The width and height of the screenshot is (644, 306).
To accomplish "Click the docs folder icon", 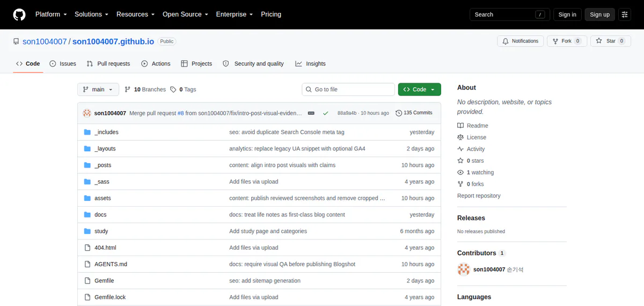I will [x=87, y=215].
